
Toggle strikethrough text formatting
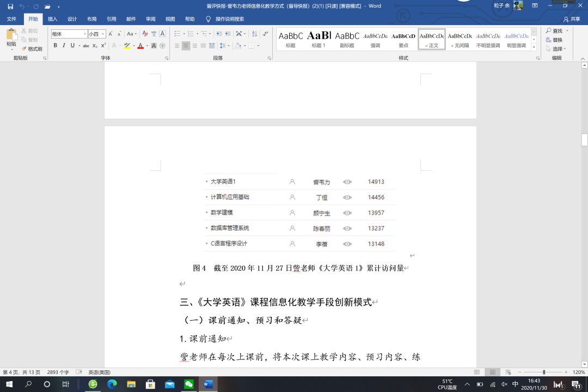point(86,46)
